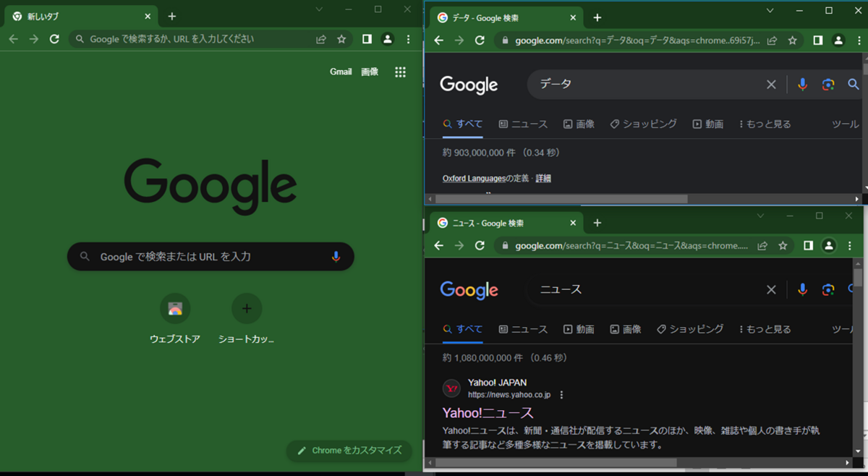Open side panel in the 新しいタブ window
This screenshot has height=476, width=868.
(367, 39)
